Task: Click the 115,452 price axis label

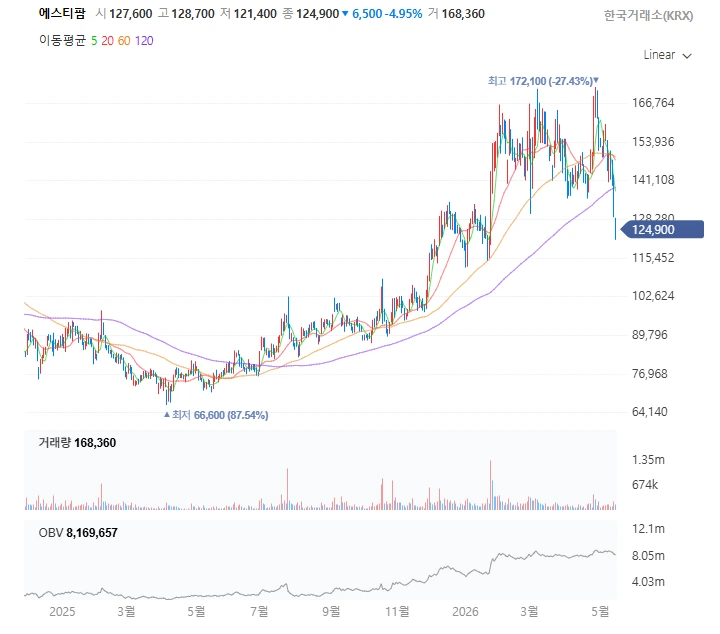Action: click(653, 258)
